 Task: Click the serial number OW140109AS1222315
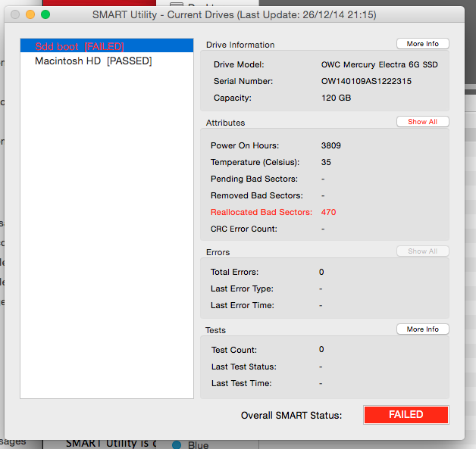(366, 81)
